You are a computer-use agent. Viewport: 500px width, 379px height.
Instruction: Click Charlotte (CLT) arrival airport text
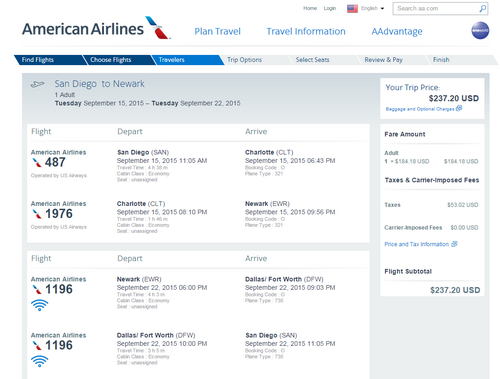pyautogui.click(x=269, y=152)
